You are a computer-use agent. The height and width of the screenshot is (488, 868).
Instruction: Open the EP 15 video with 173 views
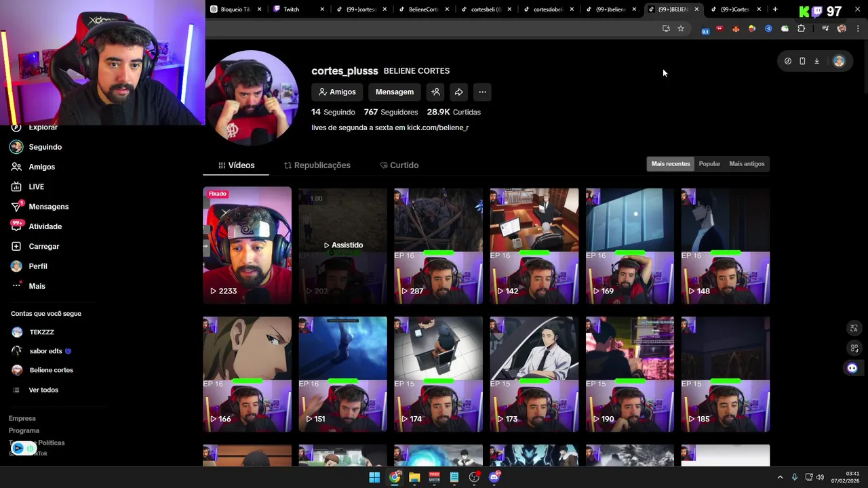534,374
